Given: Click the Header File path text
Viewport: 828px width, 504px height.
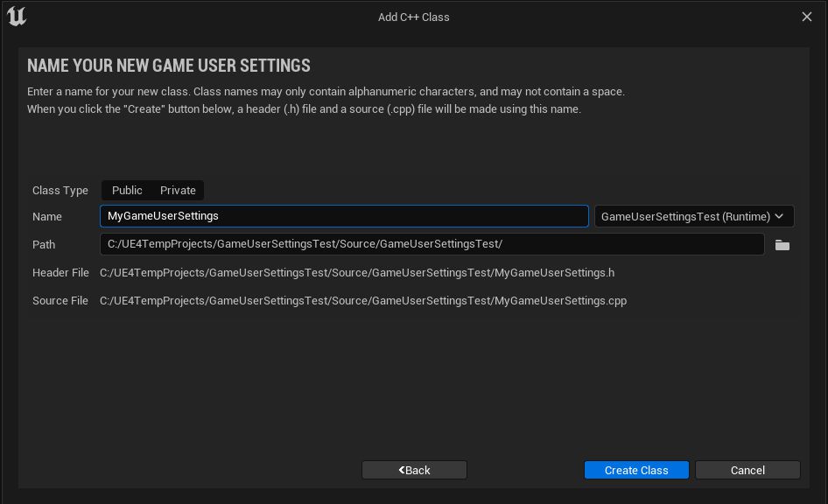Looking at the screenshot, I should pyautogui.click(x=360, y=272).
